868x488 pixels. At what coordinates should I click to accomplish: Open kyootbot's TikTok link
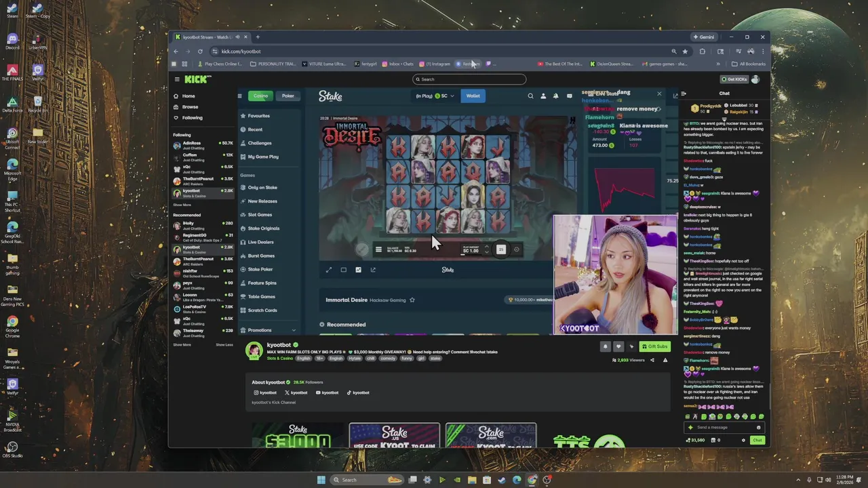(358, 392)
